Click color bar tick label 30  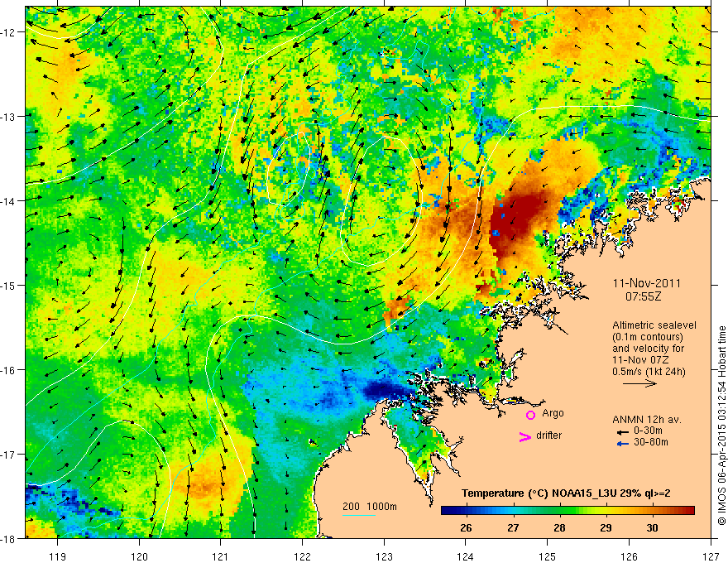click(x=653, y=528)
